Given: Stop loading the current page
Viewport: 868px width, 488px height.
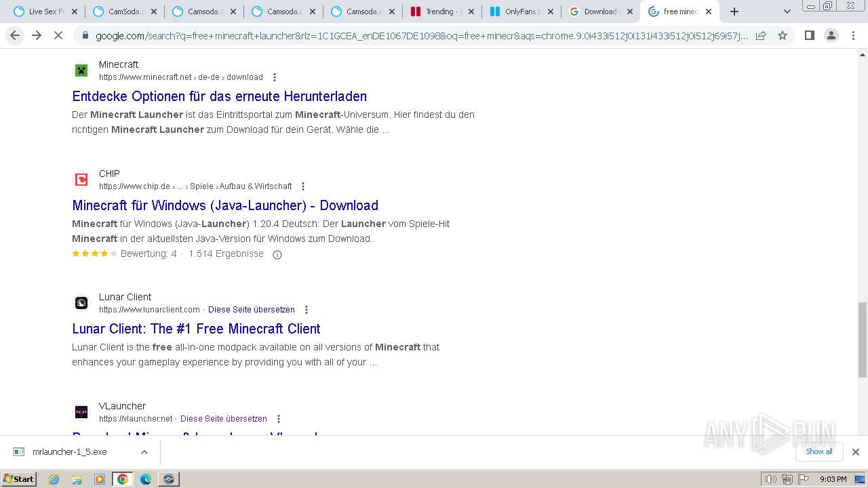Looking at the screenshot, I should point(58,35).
